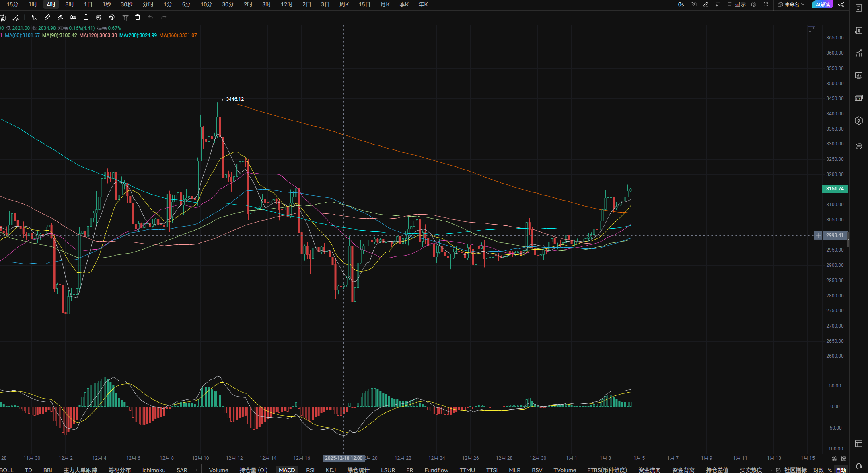Open the filter funnel icon

(x=125, y=17)
